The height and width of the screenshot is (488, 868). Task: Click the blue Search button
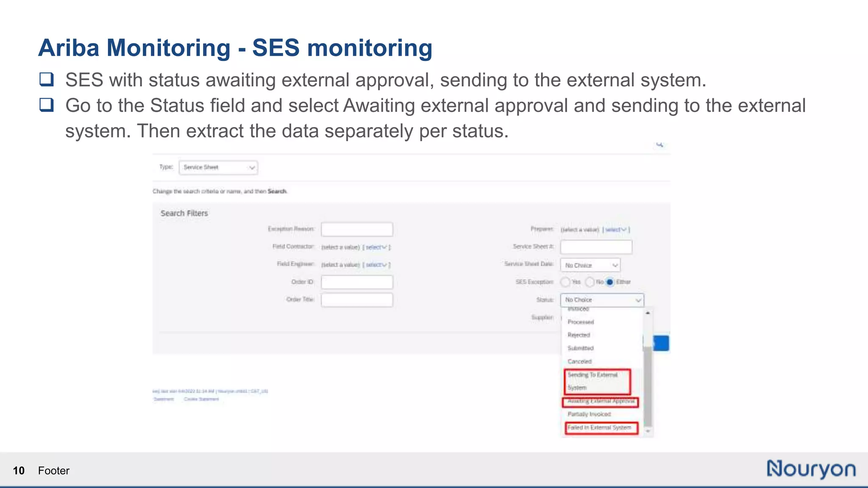(x=661, y=343)
